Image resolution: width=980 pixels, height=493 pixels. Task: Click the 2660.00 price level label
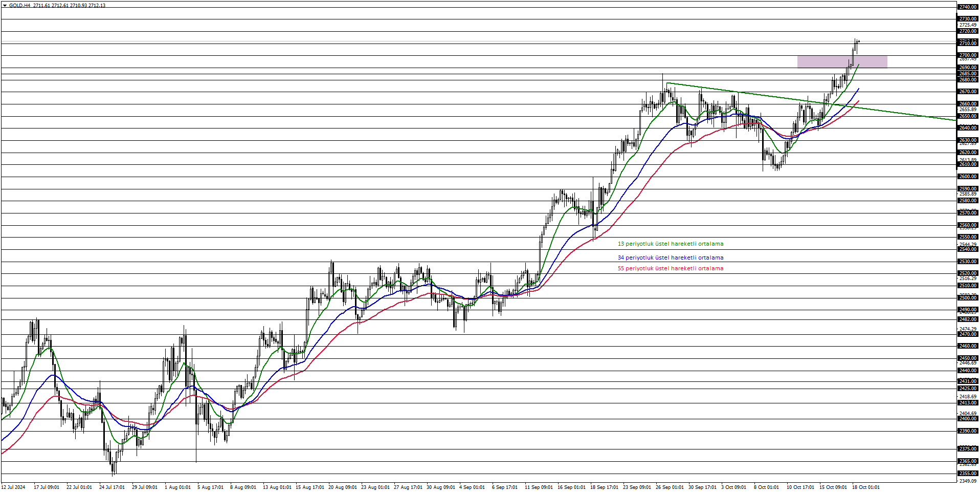pos(968,104)
